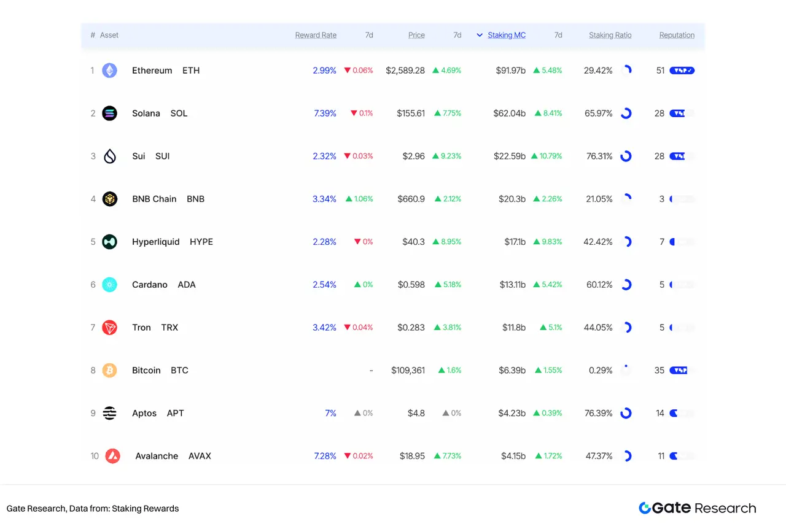Sort table by Price column header

coord(416,36)
